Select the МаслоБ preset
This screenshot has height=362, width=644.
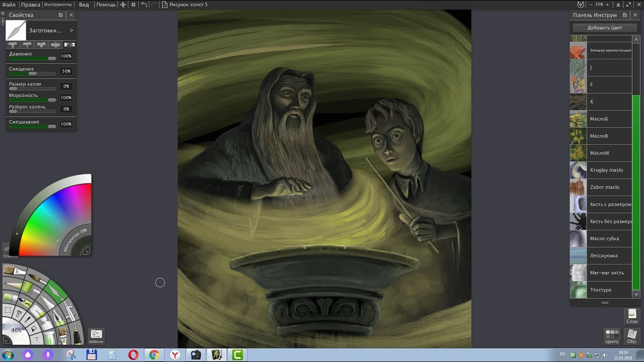click(x=601, y=119)
